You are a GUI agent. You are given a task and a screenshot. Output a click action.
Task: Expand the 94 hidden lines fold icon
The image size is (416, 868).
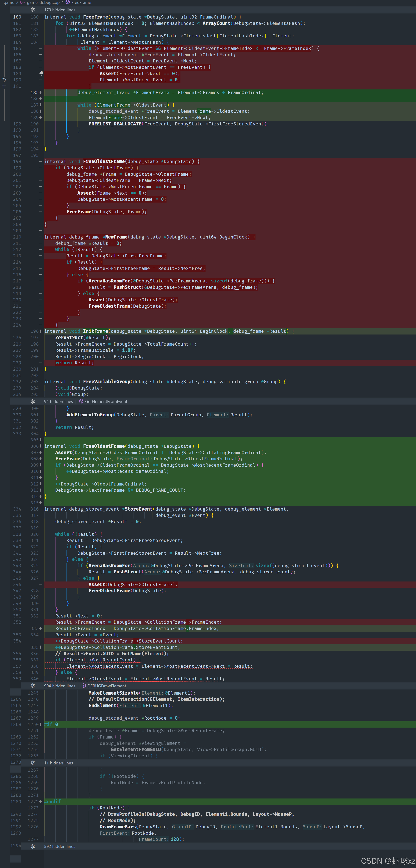pyautogui.click(x=33, y=401)
